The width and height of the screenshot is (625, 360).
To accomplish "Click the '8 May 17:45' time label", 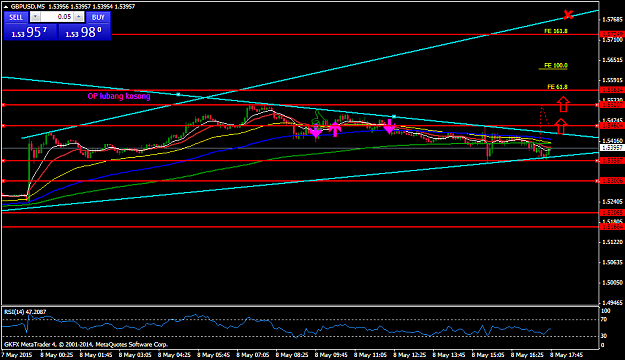I will click(567, 354).
